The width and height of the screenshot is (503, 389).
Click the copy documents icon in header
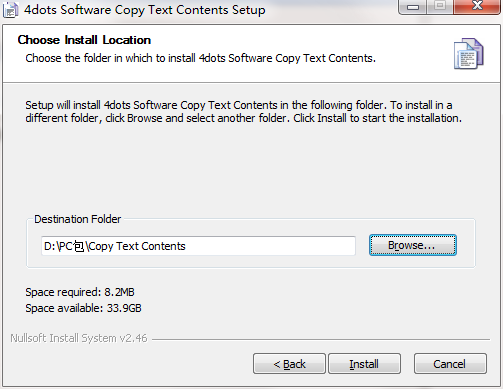tap(469, 54)
